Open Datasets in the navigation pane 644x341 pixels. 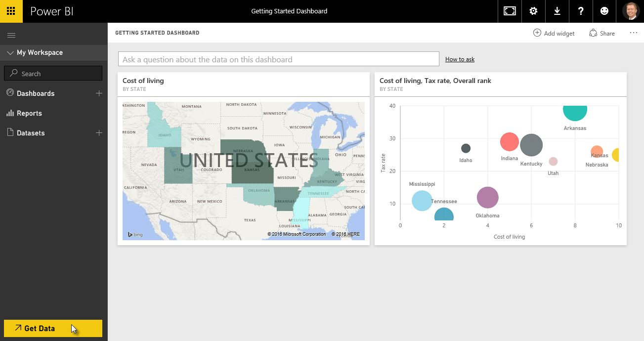coord(31,133)
